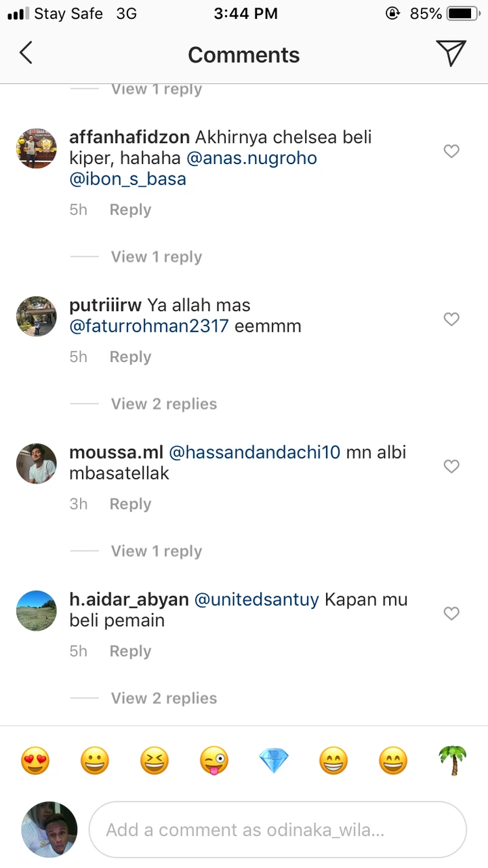Reply to putriiirw's comment
This screenshot has width=488, height=868.
click(130, 357)
